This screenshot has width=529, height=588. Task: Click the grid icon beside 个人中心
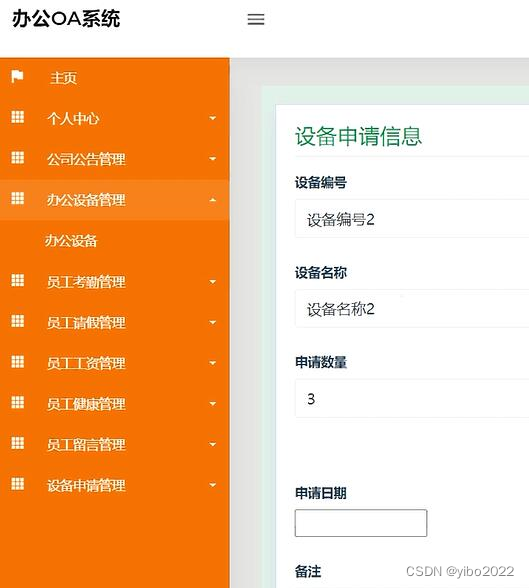coord(18,117)
